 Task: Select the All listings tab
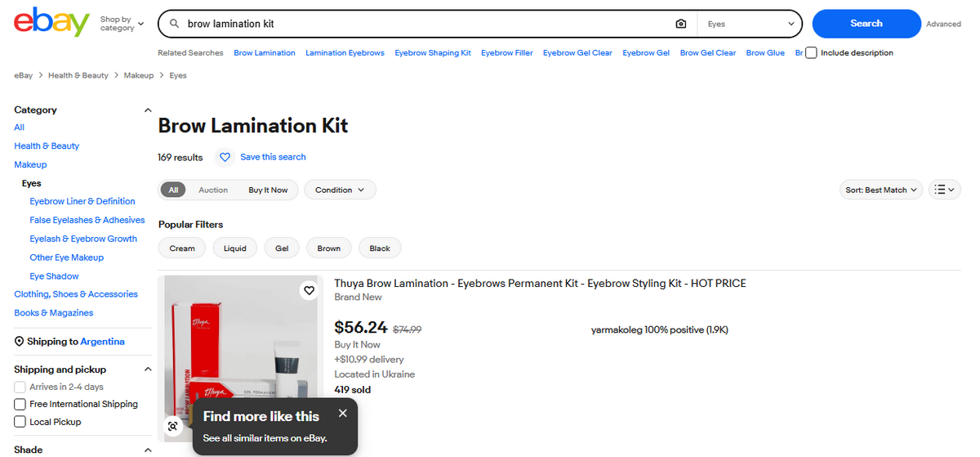[173, 190]
